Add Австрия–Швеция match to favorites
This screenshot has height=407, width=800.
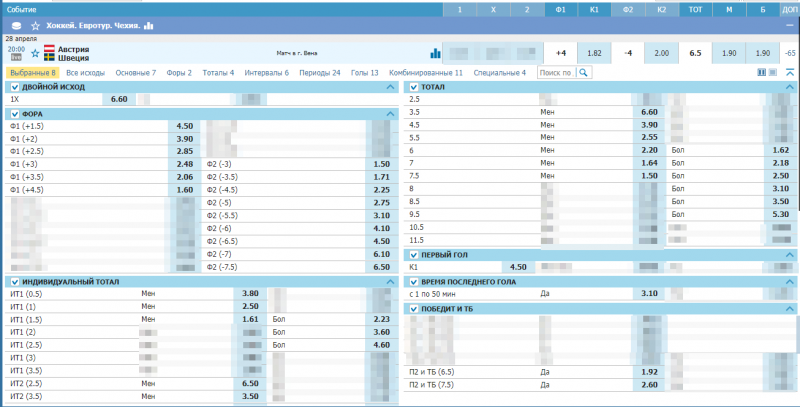(35, 52)
